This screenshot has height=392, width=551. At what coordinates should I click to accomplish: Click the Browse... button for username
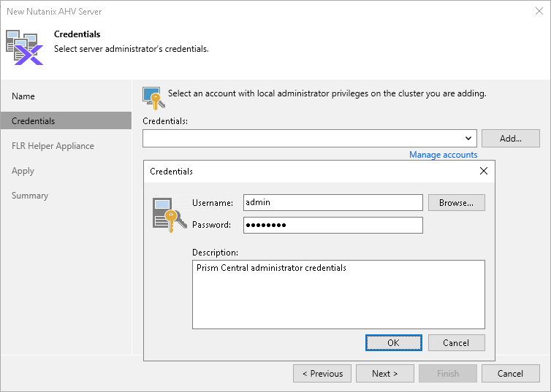pyautogui.click(x=456, y=203)
